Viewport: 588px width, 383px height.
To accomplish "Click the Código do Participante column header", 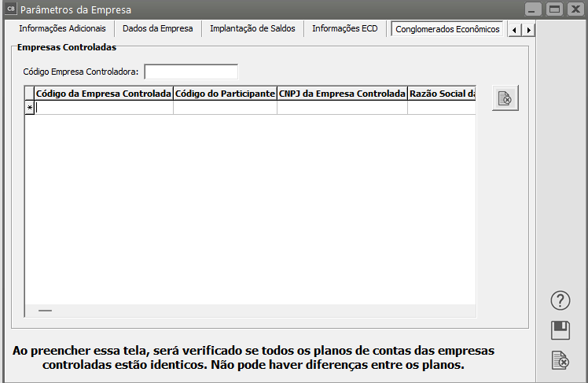I will pyautogui.click(x=225, y=94).
